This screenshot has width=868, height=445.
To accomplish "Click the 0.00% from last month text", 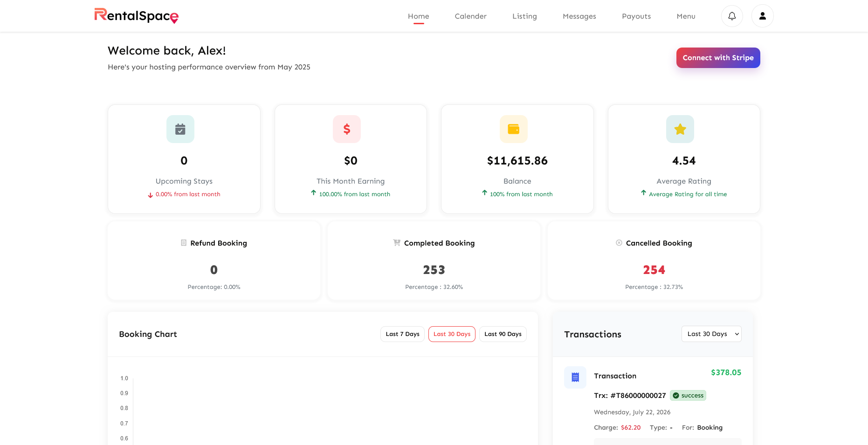I will point(188,194).
